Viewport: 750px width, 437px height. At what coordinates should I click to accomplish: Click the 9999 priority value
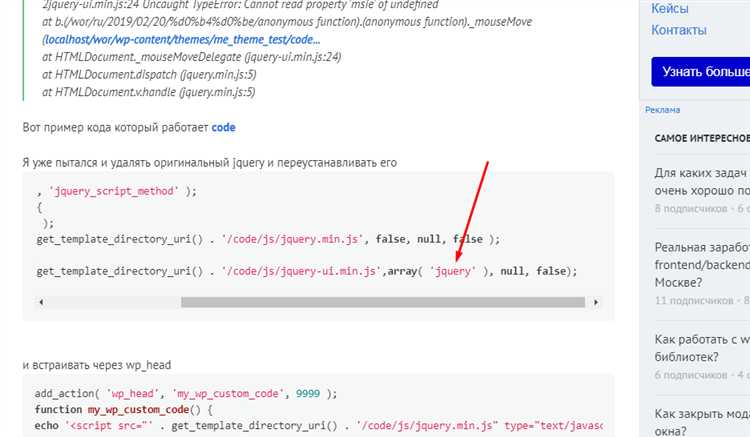308,393
